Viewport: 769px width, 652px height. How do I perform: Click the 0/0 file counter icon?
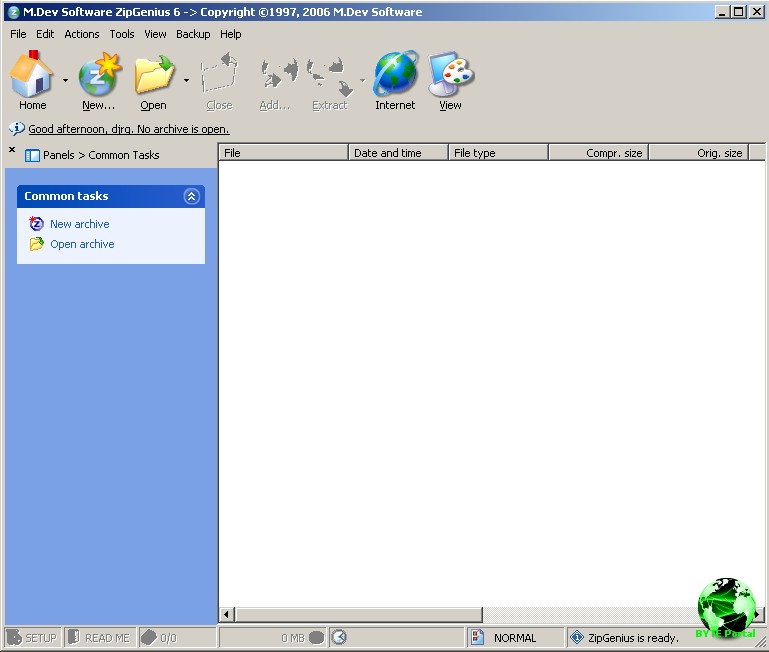pyautogui.click(x=149, y=638)
